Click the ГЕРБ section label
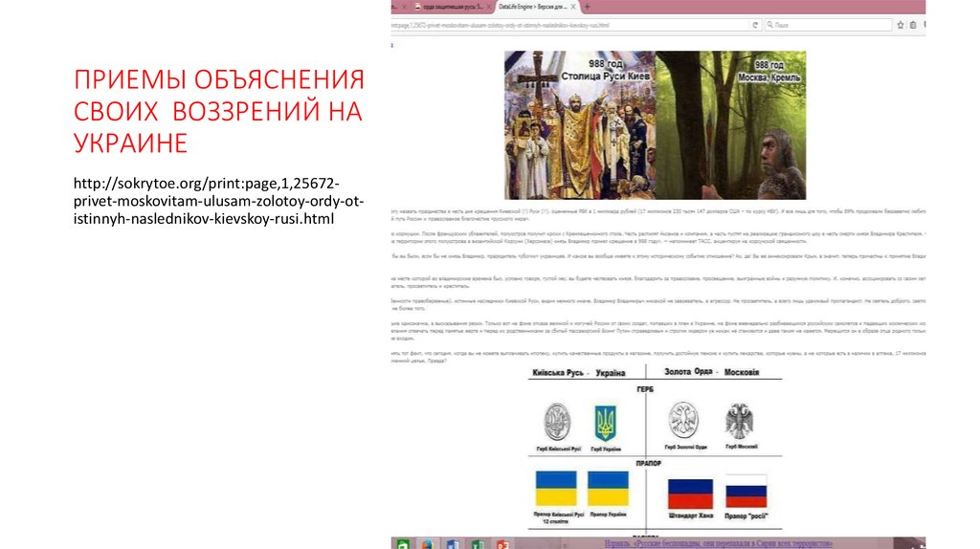This screenshot has height=549, width=980. [645, 389]
